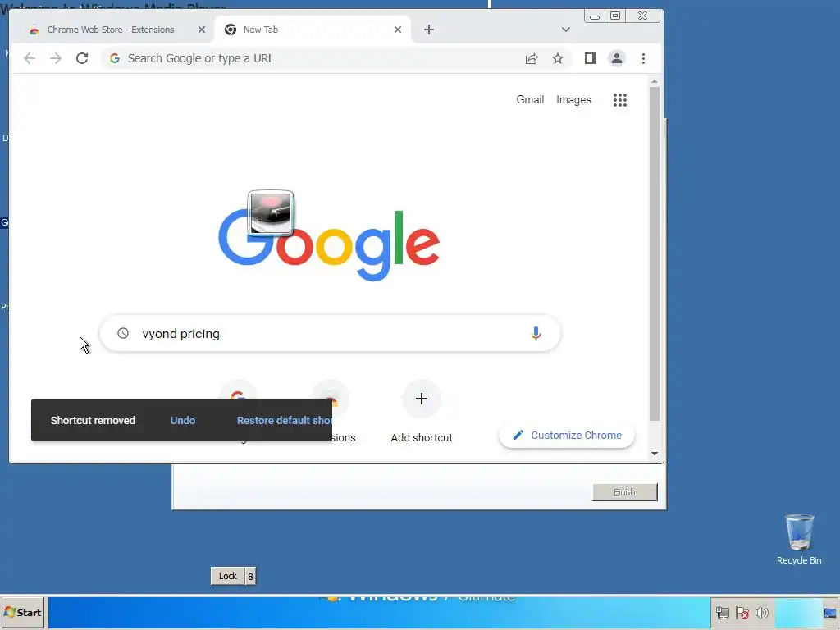Open the Google apps grid

[620, 99]
